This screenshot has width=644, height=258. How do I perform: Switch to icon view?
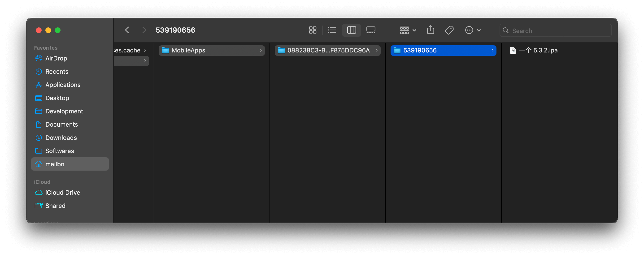pos(313,30)
